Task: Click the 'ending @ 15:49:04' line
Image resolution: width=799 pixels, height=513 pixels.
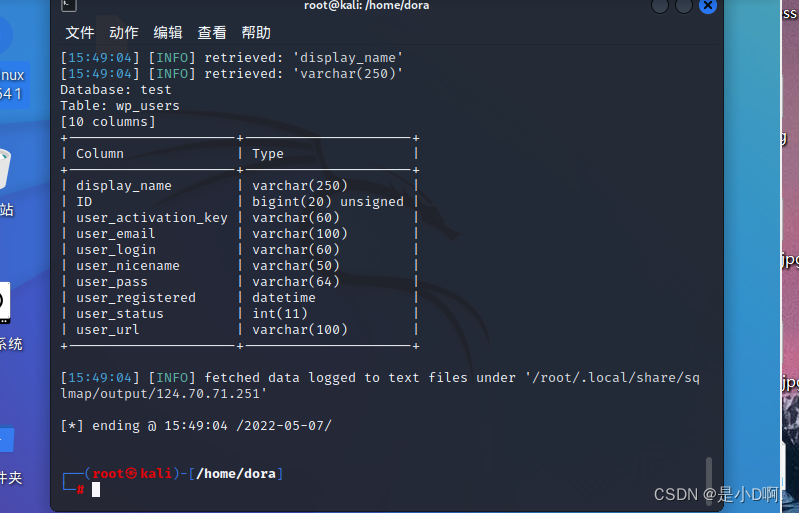Action: point(196,426)
